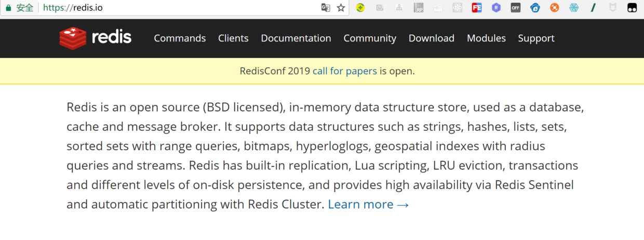This screenshot has height=240, width=644.
Task: Click the translate page icon
Action: 326,8
